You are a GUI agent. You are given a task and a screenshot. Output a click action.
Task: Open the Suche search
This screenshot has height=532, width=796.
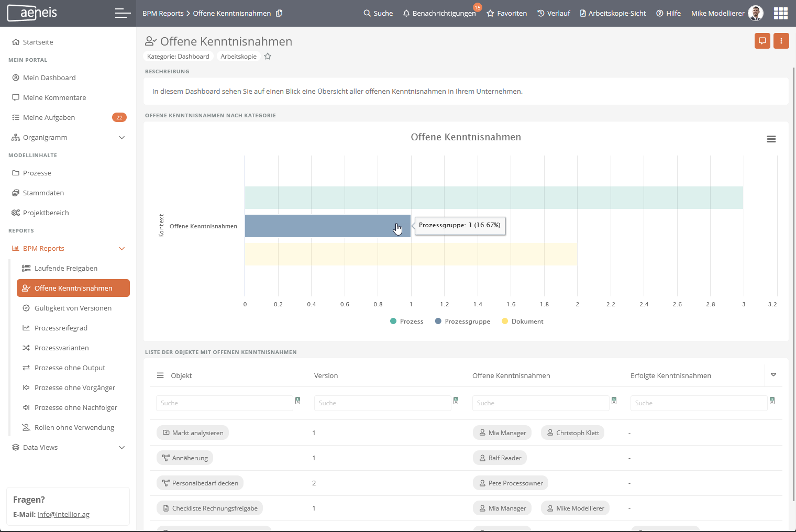point(378,13)
